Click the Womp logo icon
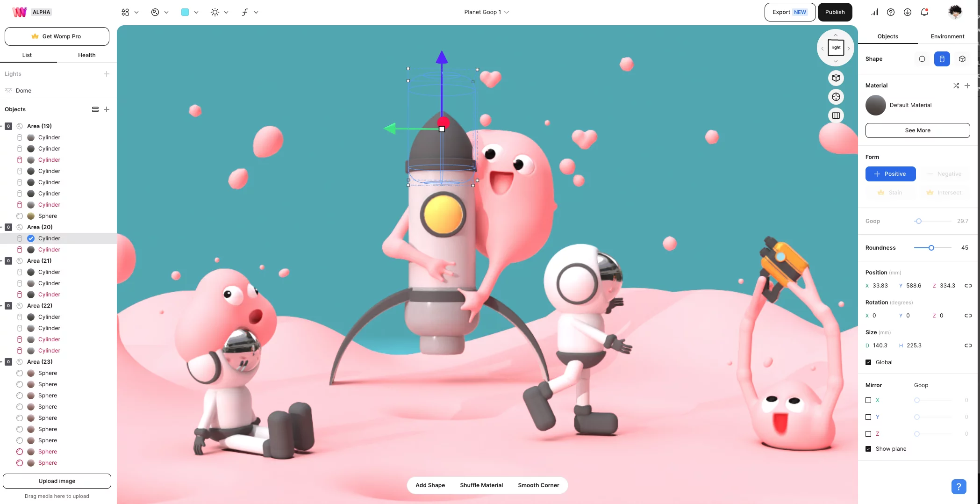Screen dimensions: 980x504 (x=19, y=12)
